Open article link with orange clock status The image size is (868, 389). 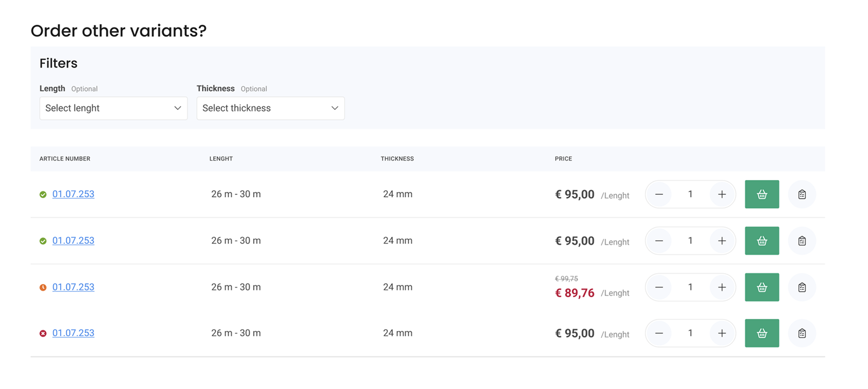[x=73, y=287]
